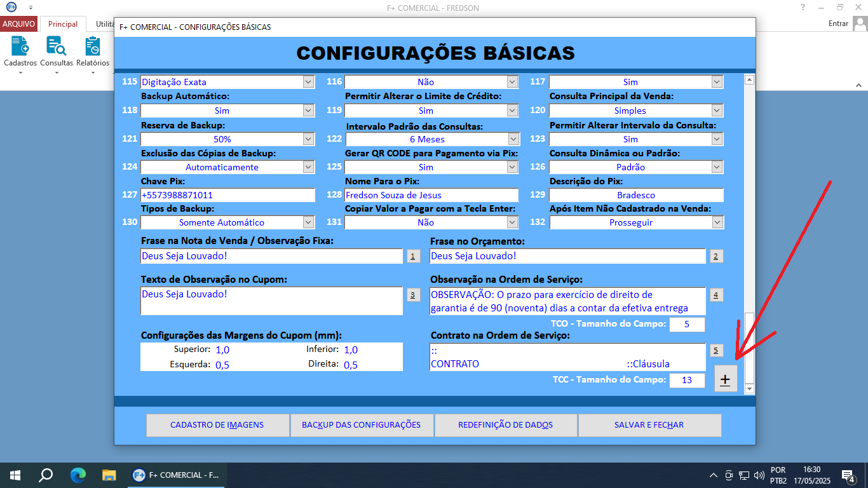Click the '+' button near the TCC field
The image size is (868, 488).
click(726, 378)
